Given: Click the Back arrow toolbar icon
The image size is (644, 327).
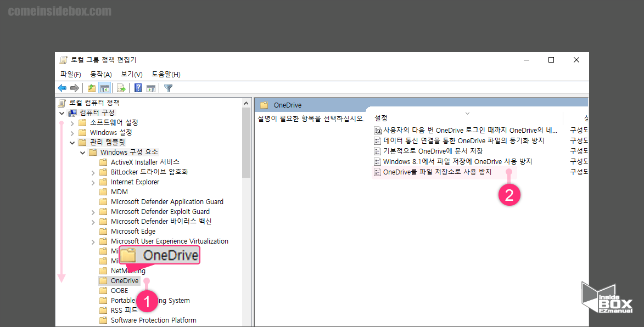Looking at the screenshot, I should [62, 88].
